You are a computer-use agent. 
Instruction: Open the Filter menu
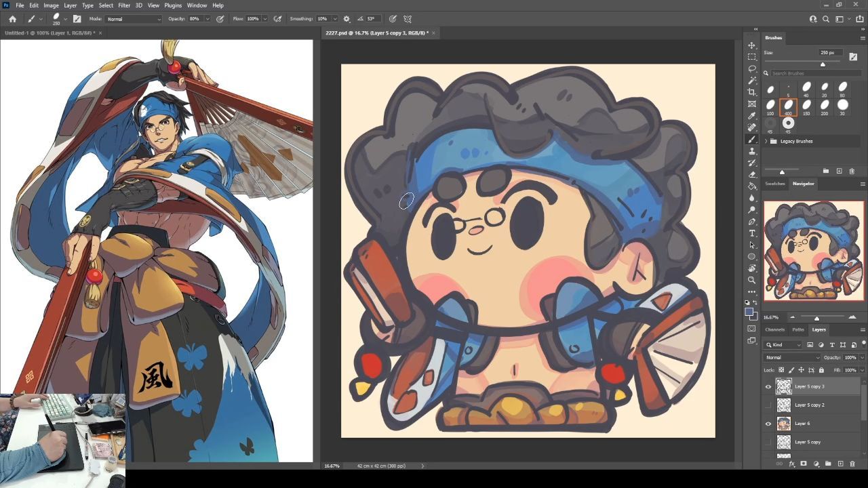click(x=124, y=5)
